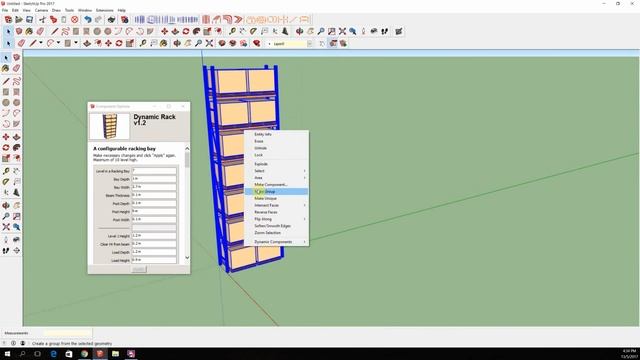Click Component Options scrollbar up arrow

tap(187, 149)
